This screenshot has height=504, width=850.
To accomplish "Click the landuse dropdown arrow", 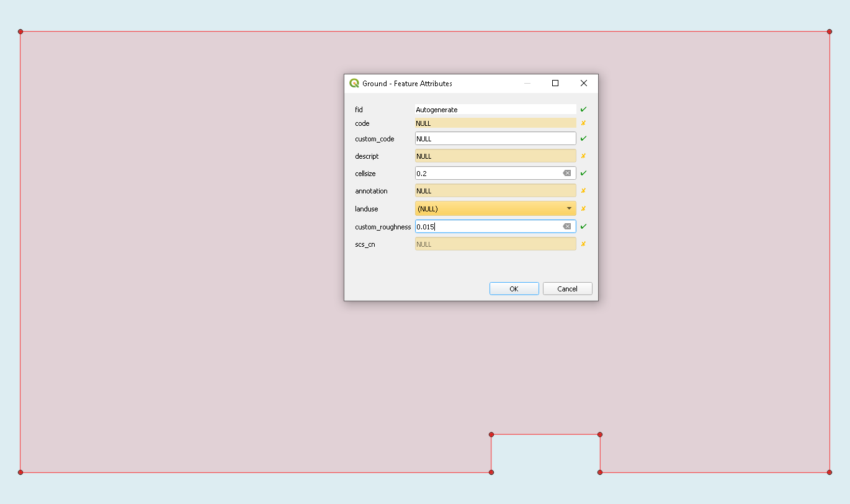I will pos(569,209).
